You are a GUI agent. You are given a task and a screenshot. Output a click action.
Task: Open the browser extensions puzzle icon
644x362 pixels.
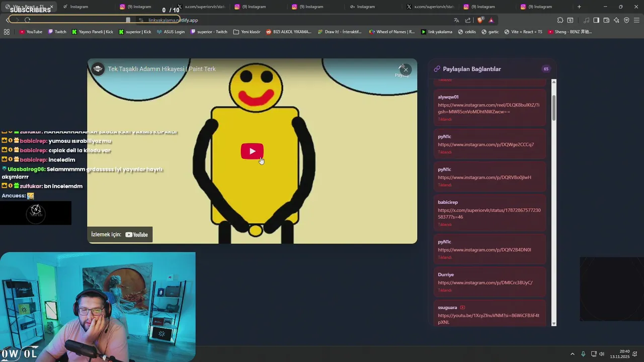point(560,20)
